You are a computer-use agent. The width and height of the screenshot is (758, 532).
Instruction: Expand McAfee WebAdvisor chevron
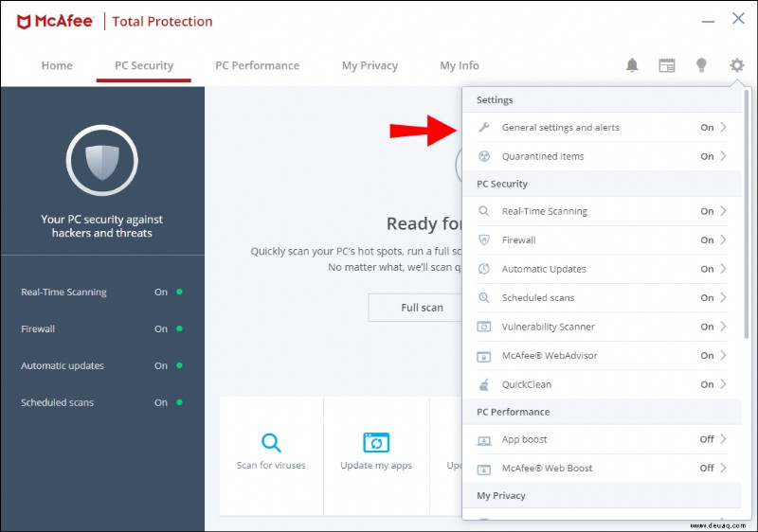click(723, 356)
